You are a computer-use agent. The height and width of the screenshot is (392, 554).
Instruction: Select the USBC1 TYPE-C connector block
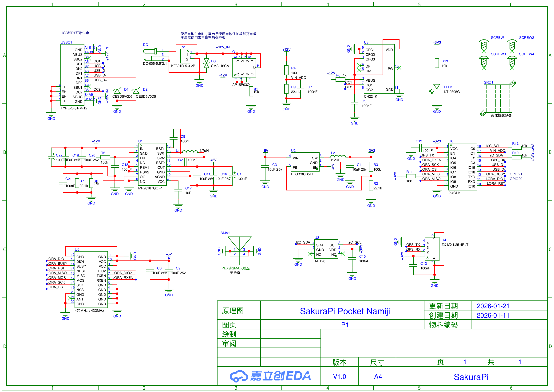pyautogui.click(x=72, y=75)
